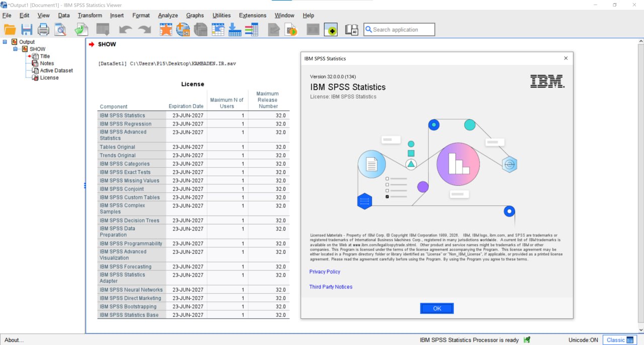Print the output using the printer icon

pyautogui.click(x=43, y=30)
